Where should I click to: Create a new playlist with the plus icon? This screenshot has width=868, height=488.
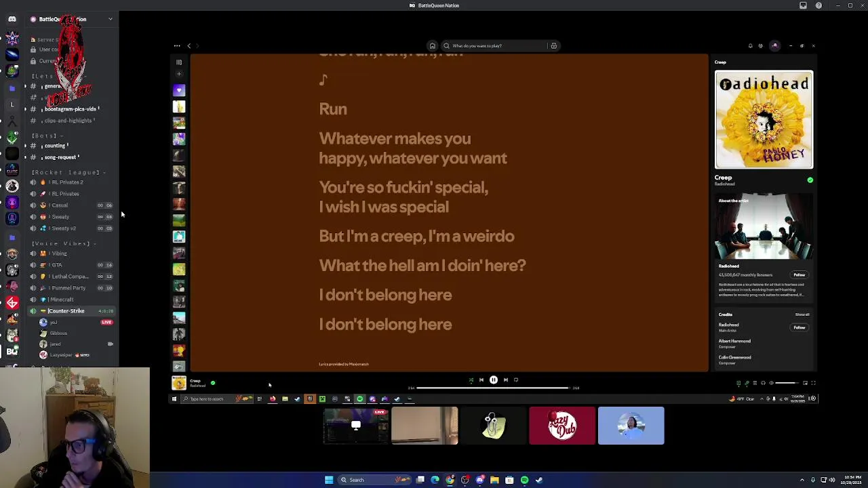[179, 74]
